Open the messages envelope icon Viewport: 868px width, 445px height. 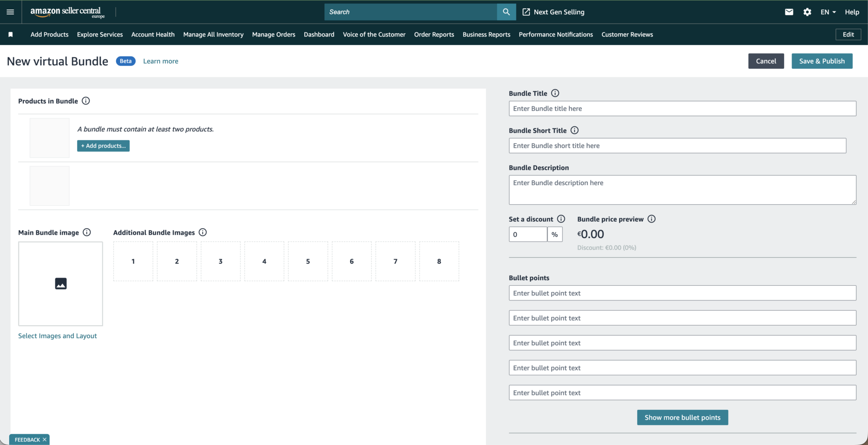coord(789,12)
